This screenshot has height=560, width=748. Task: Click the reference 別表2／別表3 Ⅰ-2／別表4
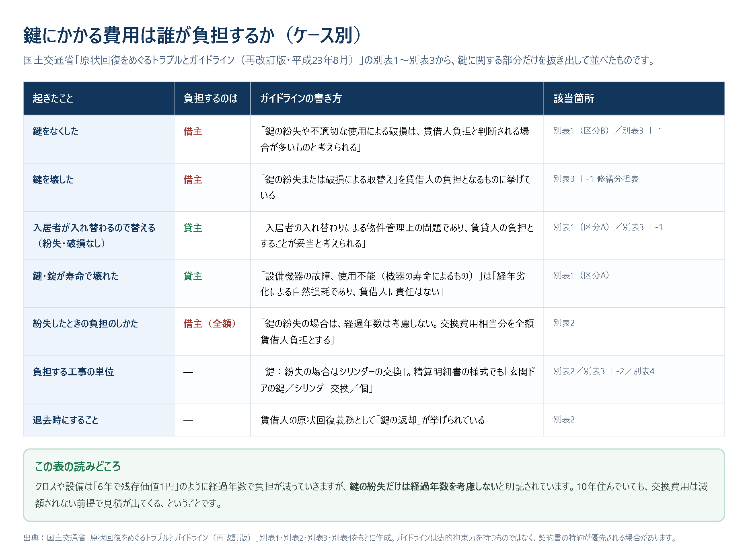click(604, 371)
